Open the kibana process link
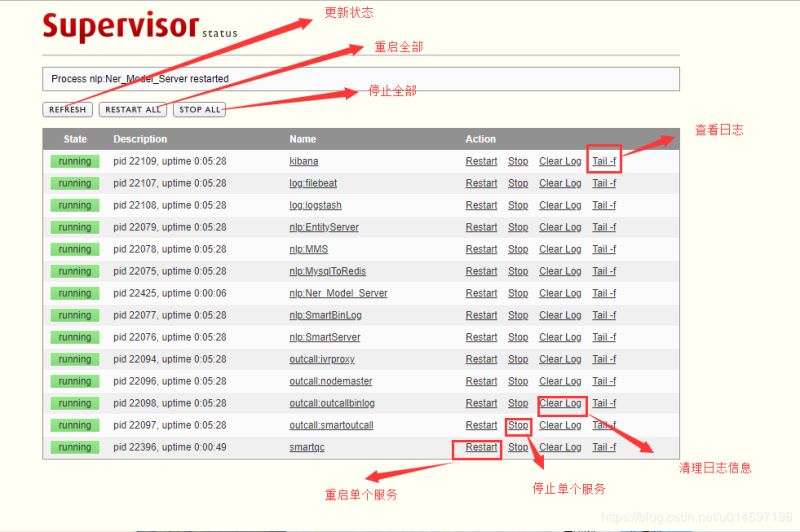This screenshot has height=532, width=800. point(304,161)
